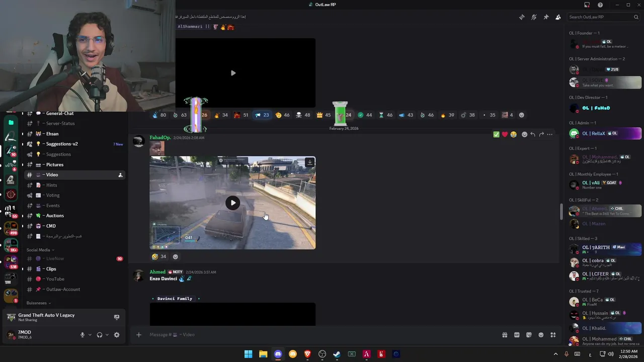The width and height of the screenshot is (644, 362).
Task: Click the plus attachment button in message bar
Action: coord(139,335)
